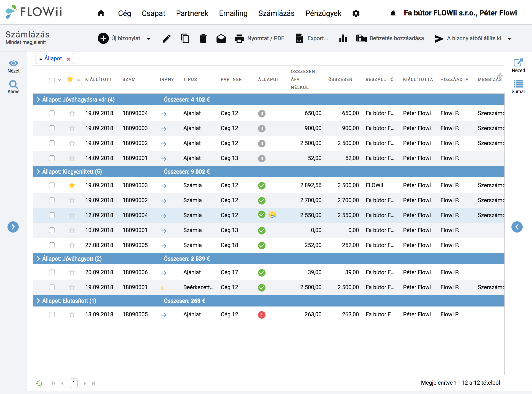This screenshot has width=532, height=394.
Task: Click the trash delete icon
Action: (203, 38)
